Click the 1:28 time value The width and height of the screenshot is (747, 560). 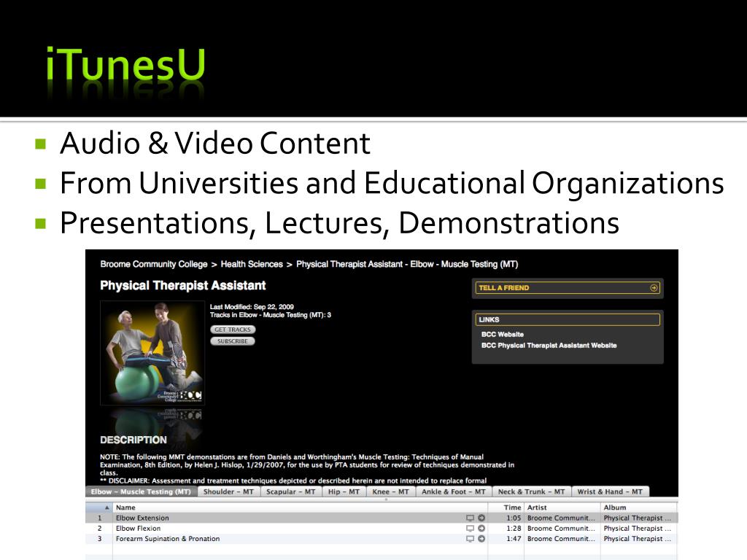(514, 529)
